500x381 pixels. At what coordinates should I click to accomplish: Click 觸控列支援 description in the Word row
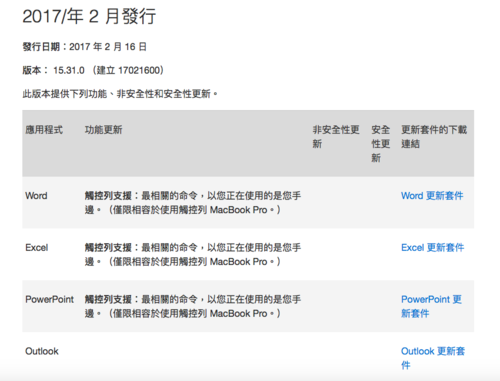[x=193, y=203]
